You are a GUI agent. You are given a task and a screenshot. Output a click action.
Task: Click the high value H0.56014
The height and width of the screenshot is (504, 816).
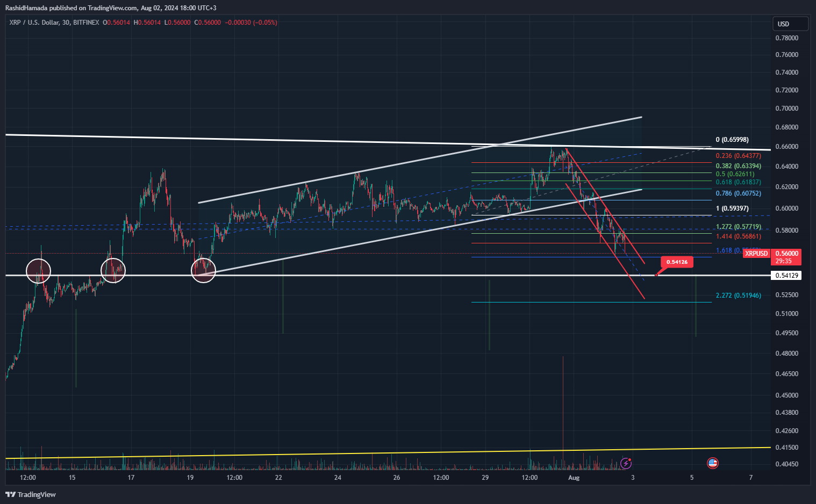click(147, 23)
